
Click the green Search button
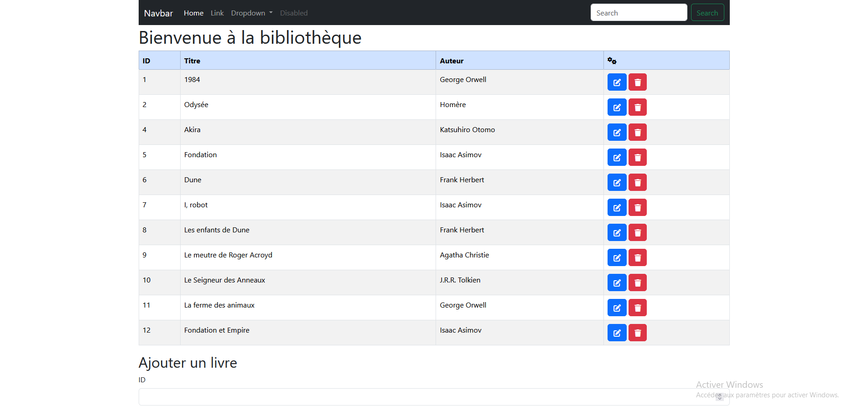click(x=707, y=13)
